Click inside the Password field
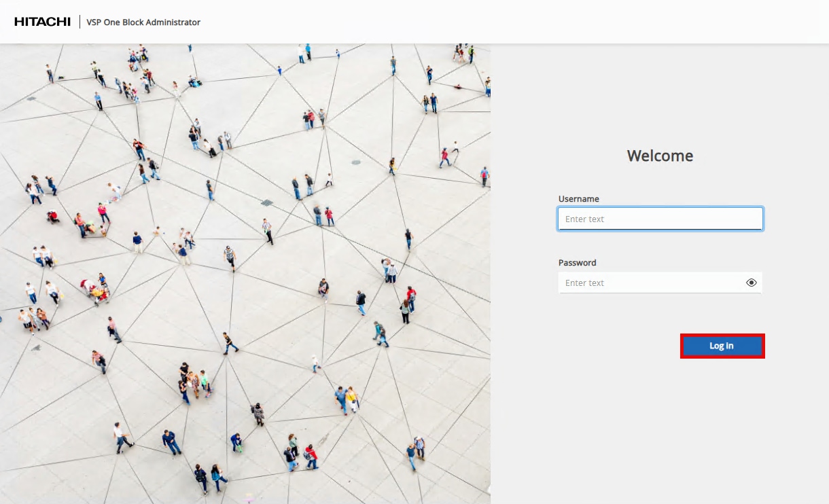This screenshot has height=504, width=829. pyautogui.click(x=652, y=282)
